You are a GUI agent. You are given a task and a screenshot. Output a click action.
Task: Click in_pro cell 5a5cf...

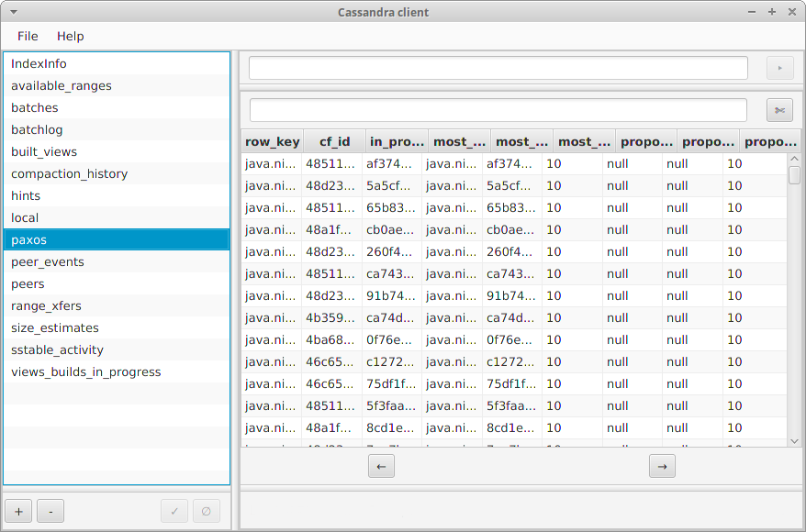[392, 186]
